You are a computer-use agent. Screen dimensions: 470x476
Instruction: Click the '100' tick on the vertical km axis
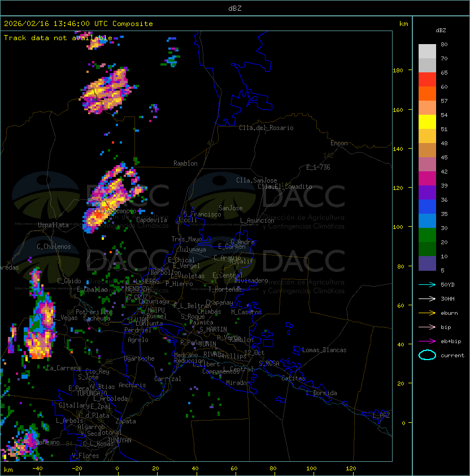398,227
